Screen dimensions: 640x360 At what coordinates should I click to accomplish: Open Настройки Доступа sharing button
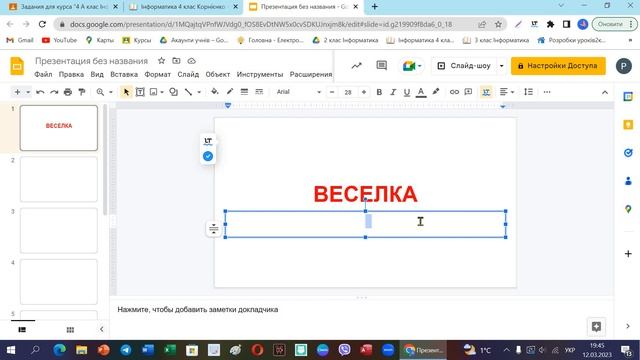[x=558, y=66]
